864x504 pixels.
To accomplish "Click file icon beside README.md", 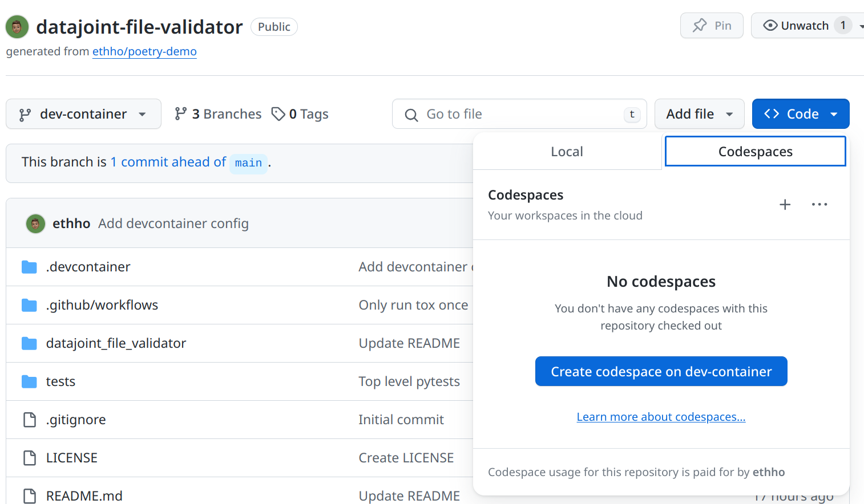I will (30, 496).
